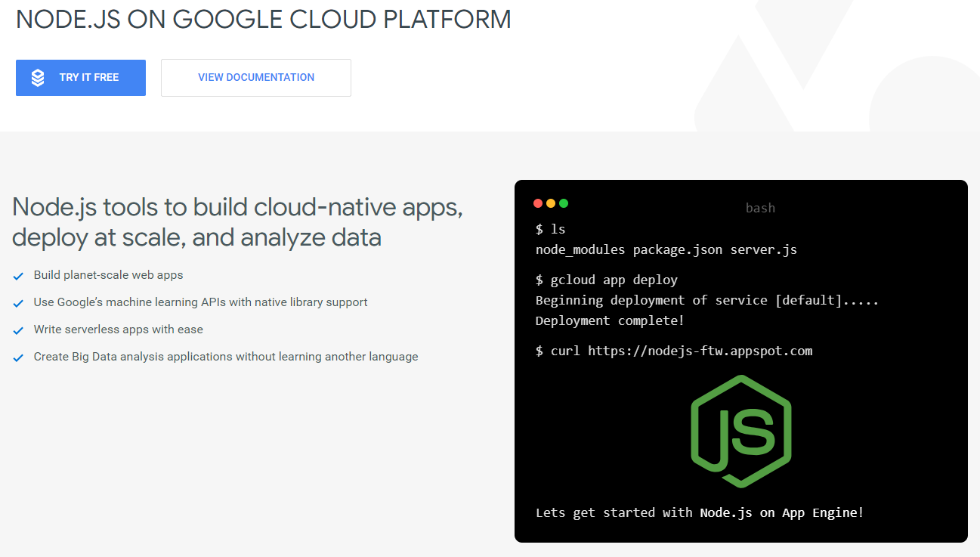Click the green dot in the bash terminal
This screenshot has height=557, width=980.
click(564, 203)
